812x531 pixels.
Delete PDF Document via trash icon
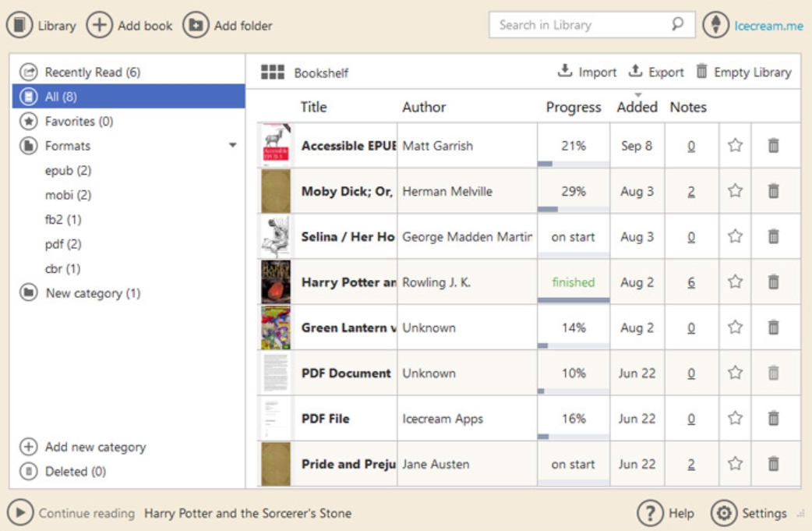[773, 373]
